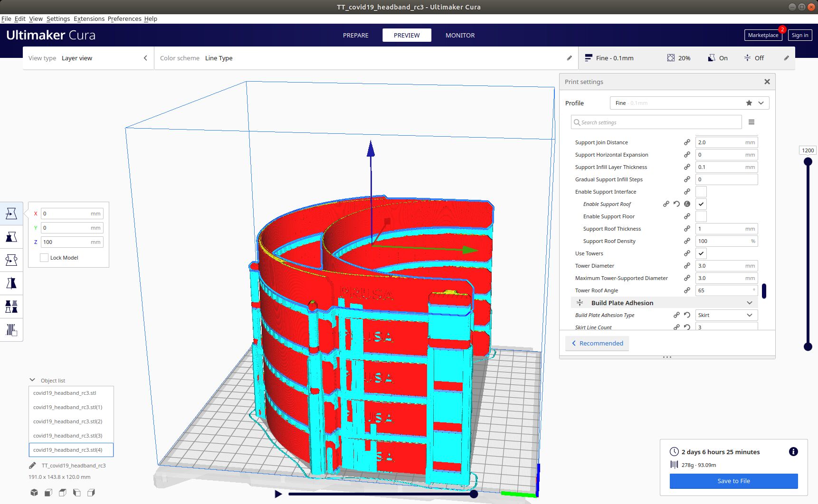Check Enable Support Floor checkbox

click(x=701, y=216)
